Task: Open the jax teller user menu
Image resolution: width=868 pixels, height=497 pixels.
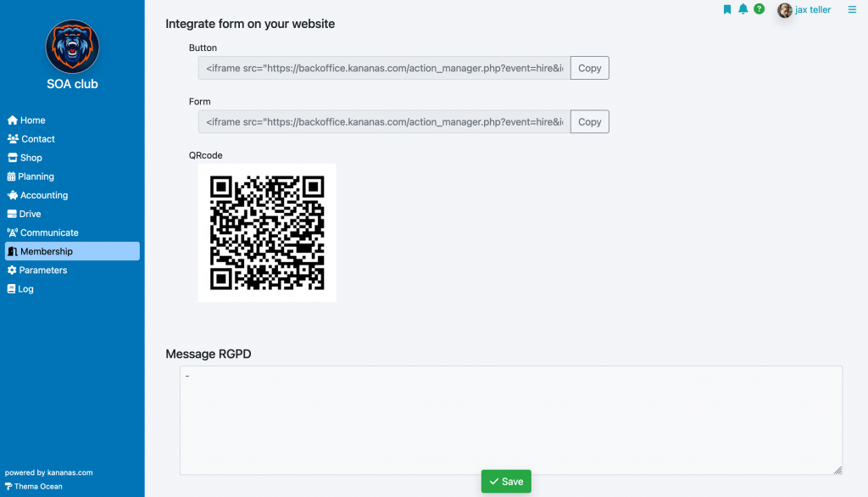Action: click(813, 10)
